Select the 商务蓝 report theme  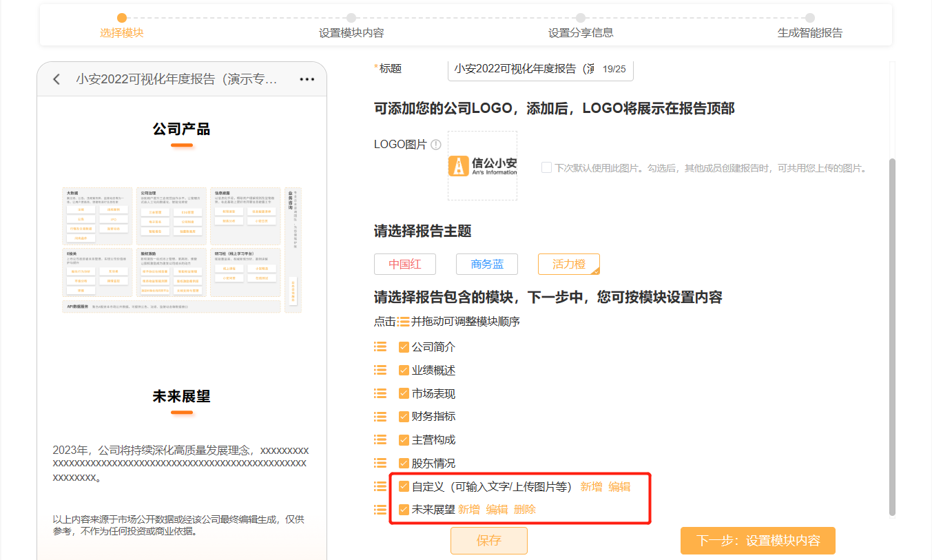(487, 264)
